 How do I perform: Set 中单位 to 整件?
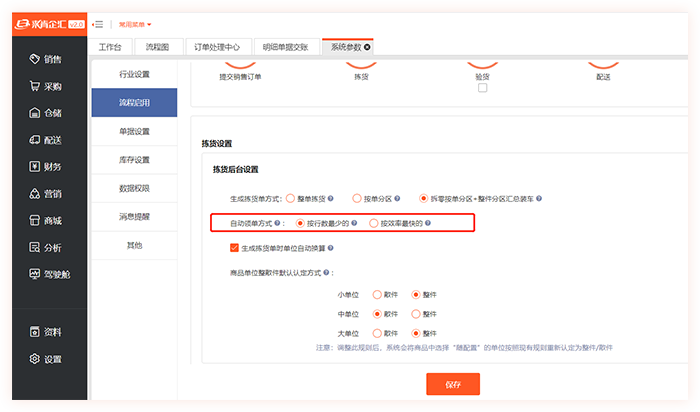(416, 314)
